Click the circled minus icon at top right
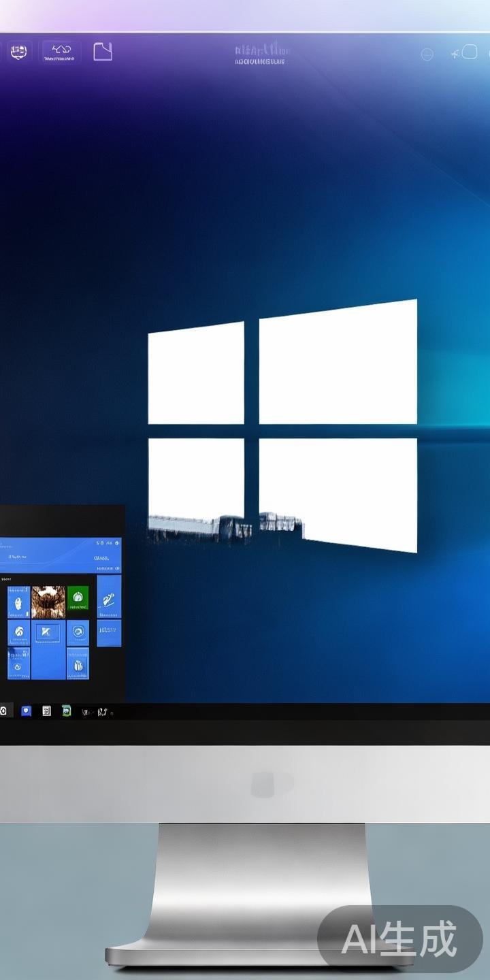 click(x=427, y=54)
